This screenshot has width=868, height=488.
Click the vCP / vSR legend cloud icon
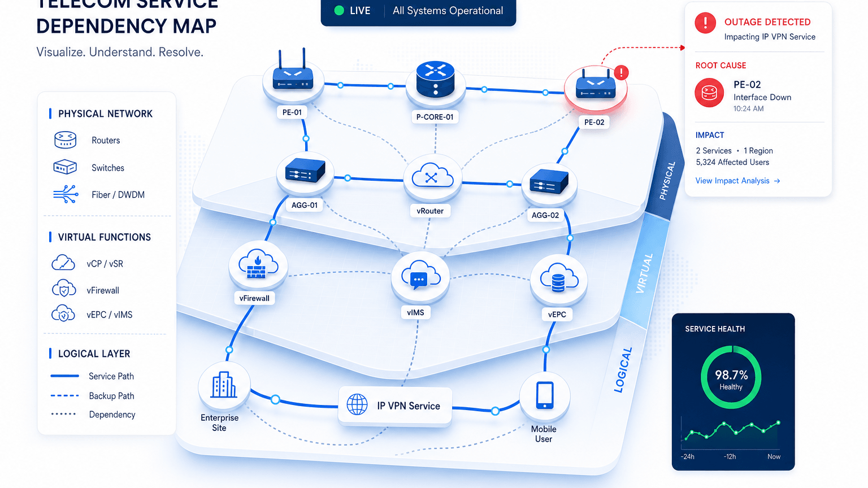63,263
